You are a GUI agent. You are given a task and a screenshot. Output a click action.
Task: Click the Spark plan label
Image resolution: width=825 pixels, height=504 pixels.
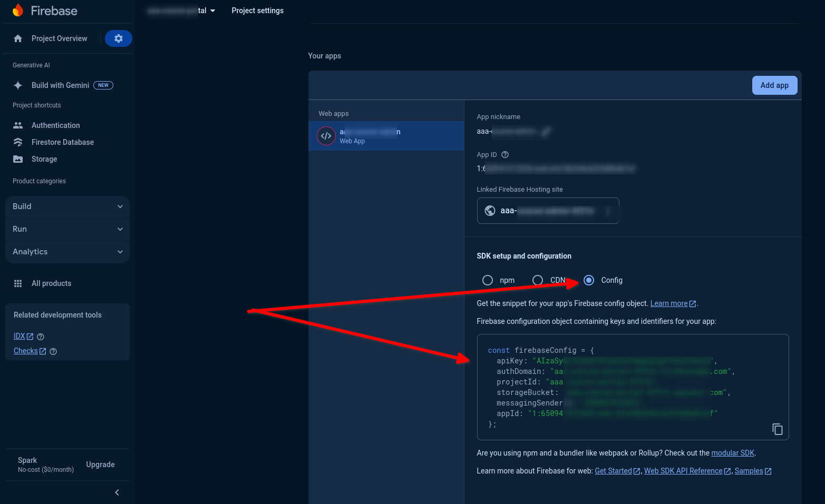coord(27,460)
